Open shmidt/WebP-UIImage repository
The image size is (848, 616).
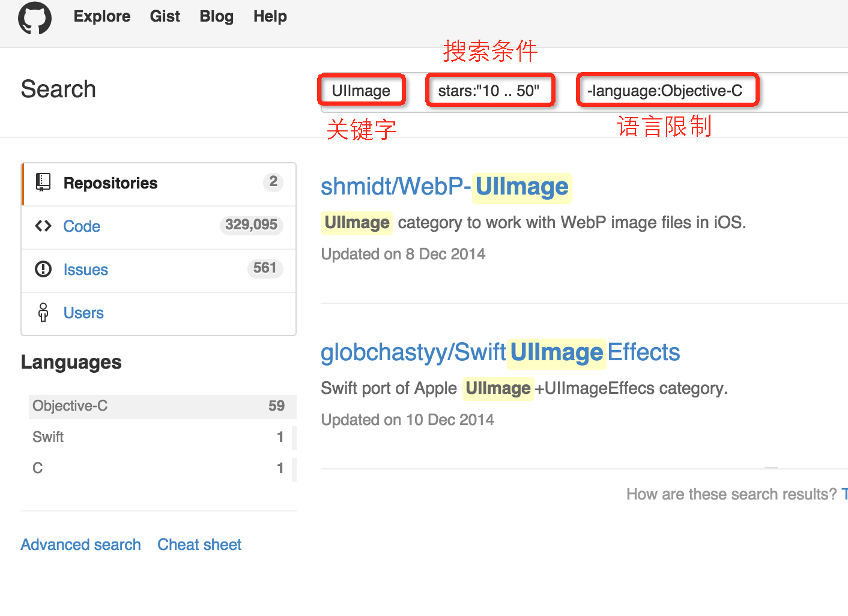(x=445, y=187)
